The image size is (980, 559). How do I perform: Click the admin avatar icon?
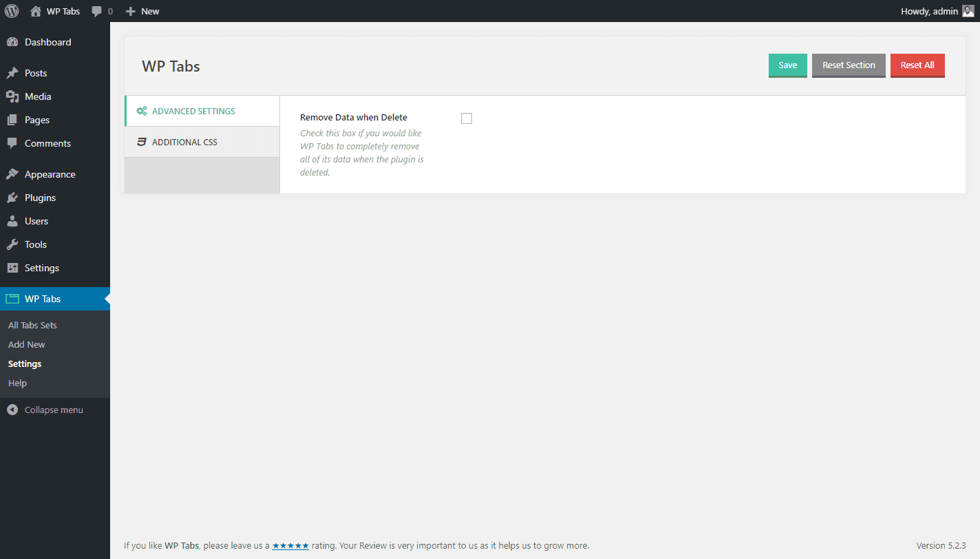[x=968, y=11]
